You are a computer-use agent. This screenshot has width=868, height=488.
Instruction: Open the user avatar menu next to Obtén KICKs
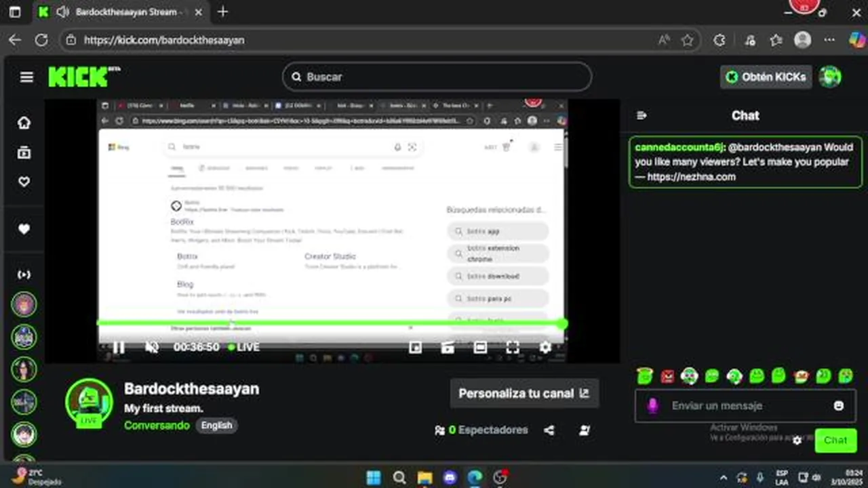pyautogui.click(x=829, y=77)
